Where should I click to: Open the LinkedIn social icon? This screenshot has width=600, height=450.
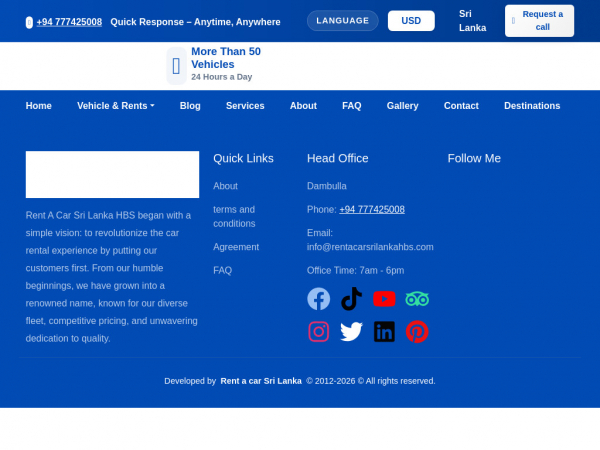tap(384, 331)
